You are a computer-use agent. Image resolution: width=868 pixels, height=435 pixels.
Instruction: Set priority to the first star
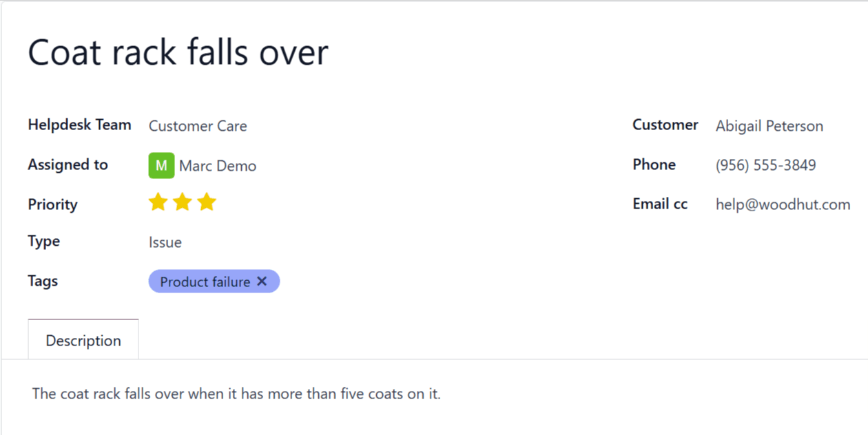[x=158, y=202]
